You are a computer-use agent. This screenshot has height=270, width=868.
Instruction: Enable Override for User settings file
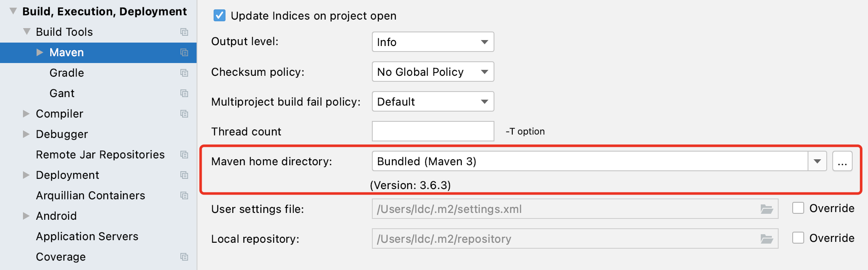pos(798,208)
